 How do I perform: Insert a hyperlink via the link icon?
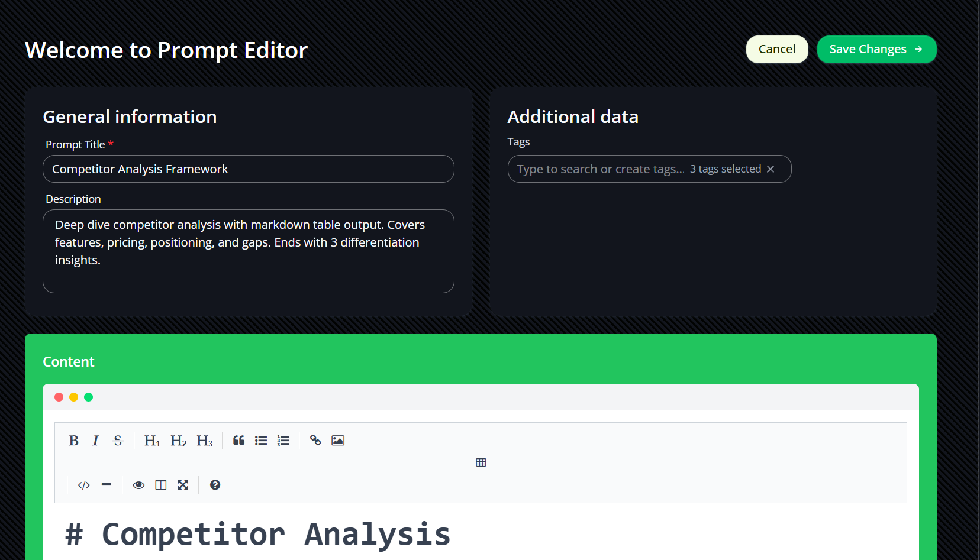(x=315, y=441)
